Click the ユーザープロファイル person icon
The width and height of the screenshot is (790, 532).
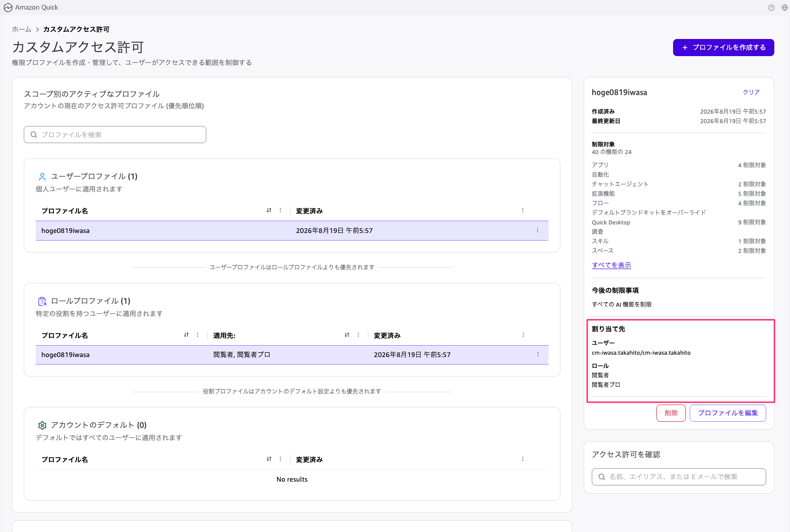42,177
